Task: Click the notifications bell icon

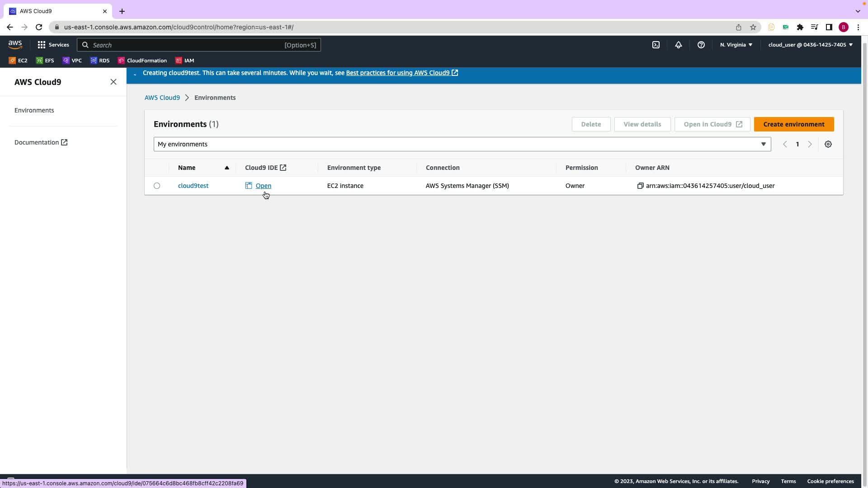Action: click(679, 45)
